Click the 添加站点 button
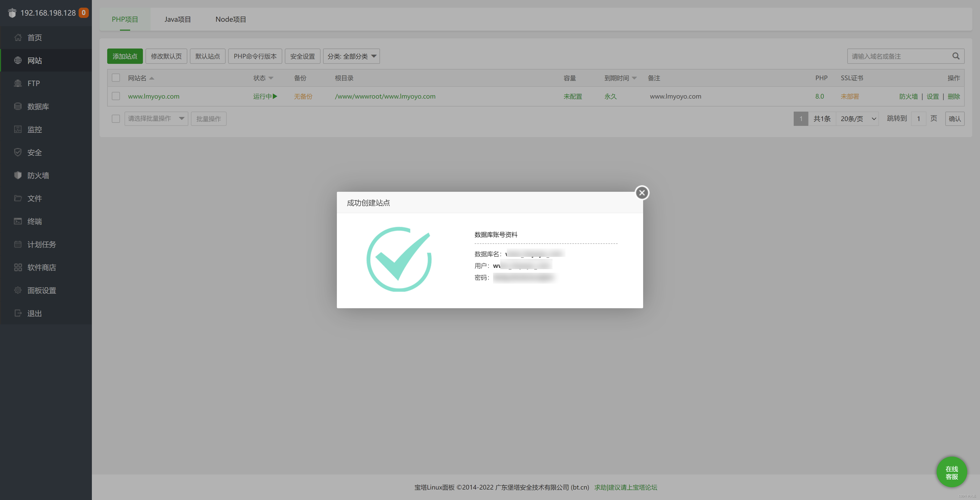Screen dimensions: 980x500 125,56
